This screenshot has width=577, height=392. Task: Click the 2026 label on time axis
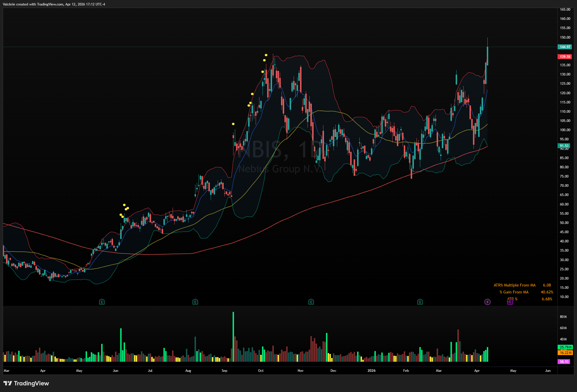click(372, 371)
